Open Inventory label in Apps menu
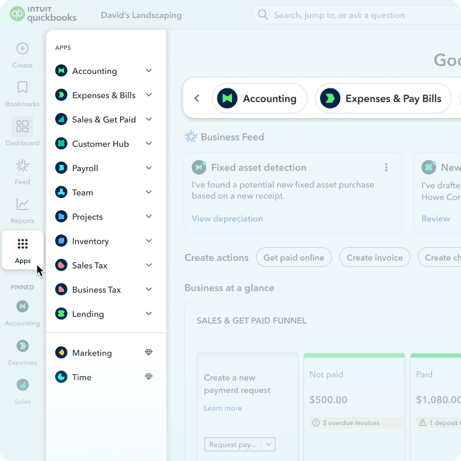The width and height of the screenshot is (461, 461). [x=91, y=241]
